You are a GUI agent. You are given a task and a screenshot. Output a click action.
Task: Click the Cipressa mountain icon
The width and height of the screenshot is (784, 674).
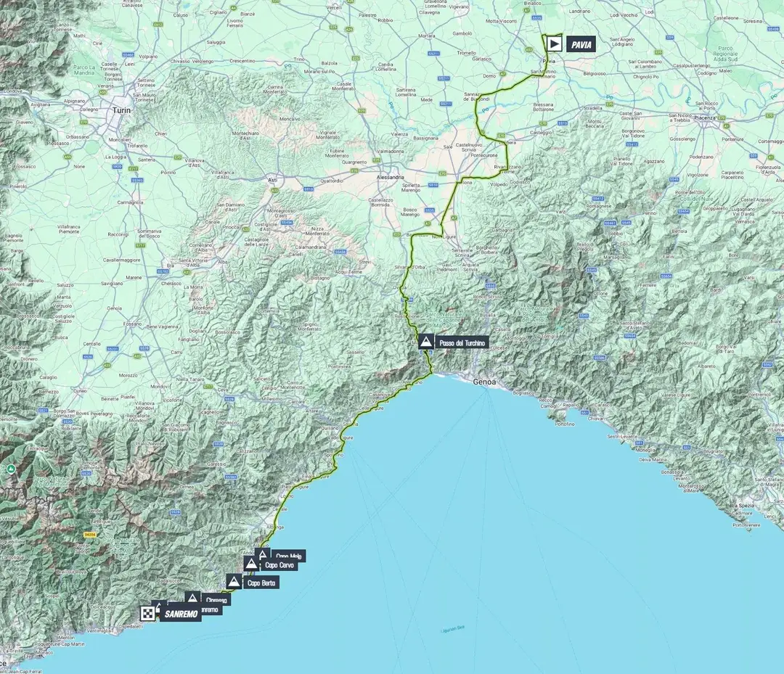192,596
